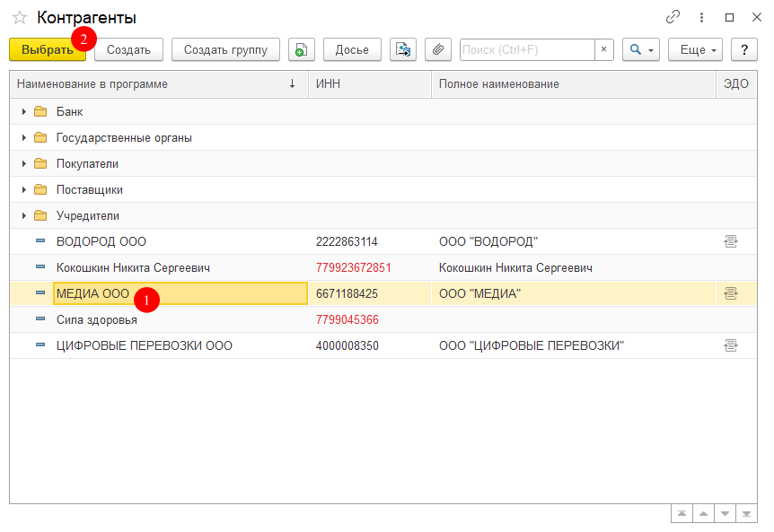The height and width of the screenshot is (532, 774).
Task: Click item marker icon of МЕДИА ООО
Action: click(x=40, y=292)
